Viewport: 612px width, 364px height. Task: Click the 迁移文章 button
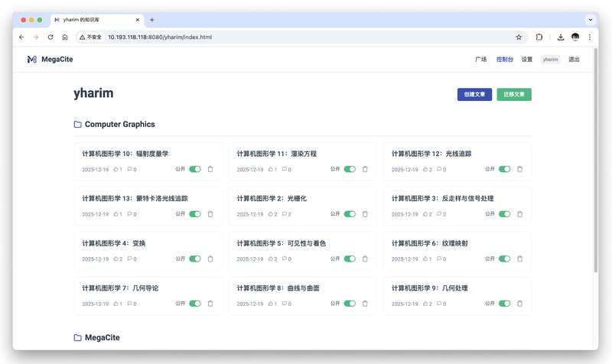click(513, 94)
